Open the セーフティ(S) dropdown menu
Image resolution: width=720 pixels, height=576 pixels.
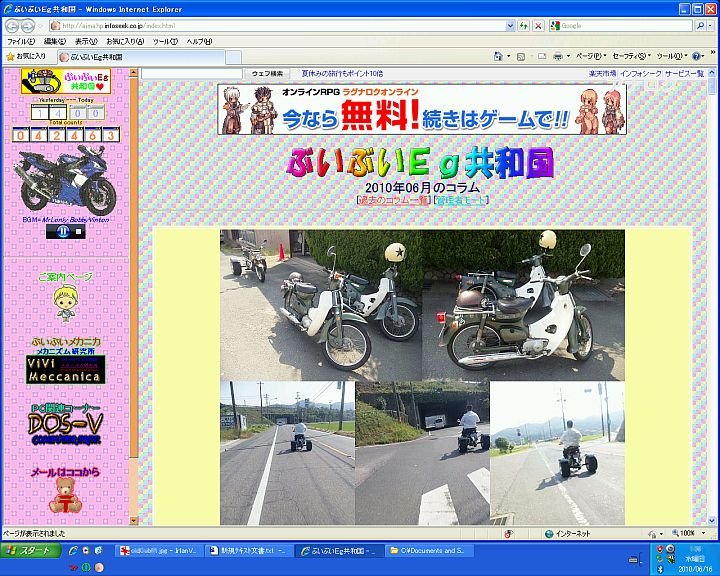coord(631,56)
